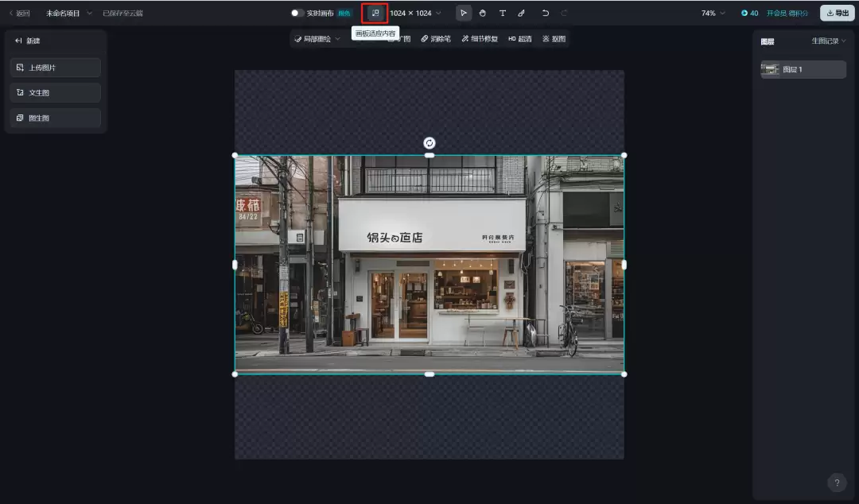This screenshot has width=859, height=504.
Task: Click the 导出 export button
Action: (x=838, y=12)
